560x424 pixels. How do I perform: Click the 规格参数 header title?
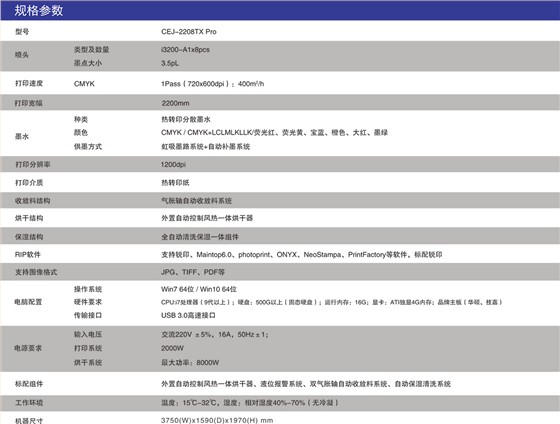(x=39, y=11)
